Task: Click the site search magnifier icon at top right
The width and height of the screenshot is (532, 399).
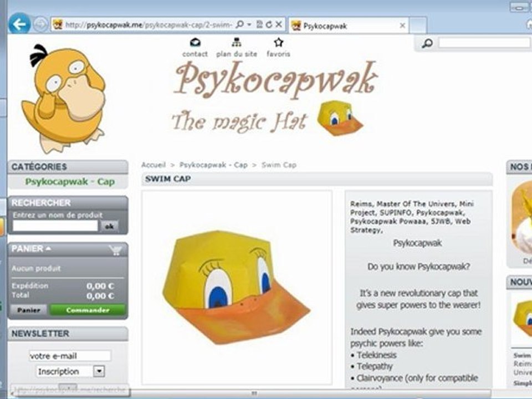Action: click(x=427, y=43)
